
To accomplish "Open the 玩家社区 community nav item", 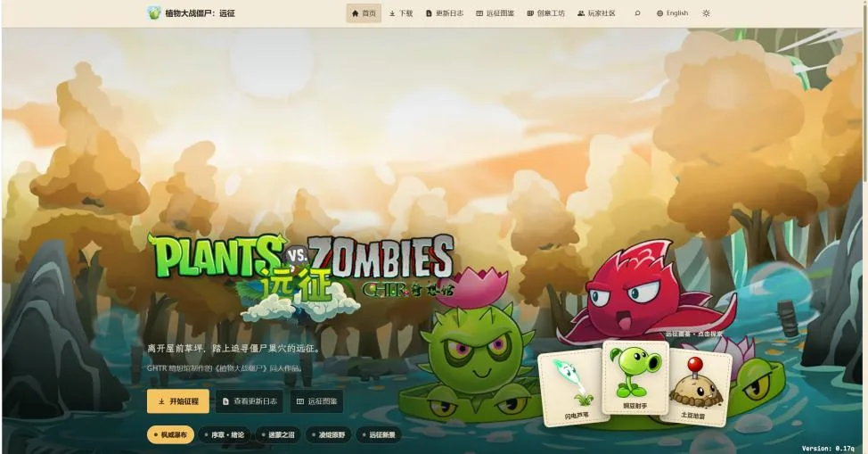I will (596, 13).
